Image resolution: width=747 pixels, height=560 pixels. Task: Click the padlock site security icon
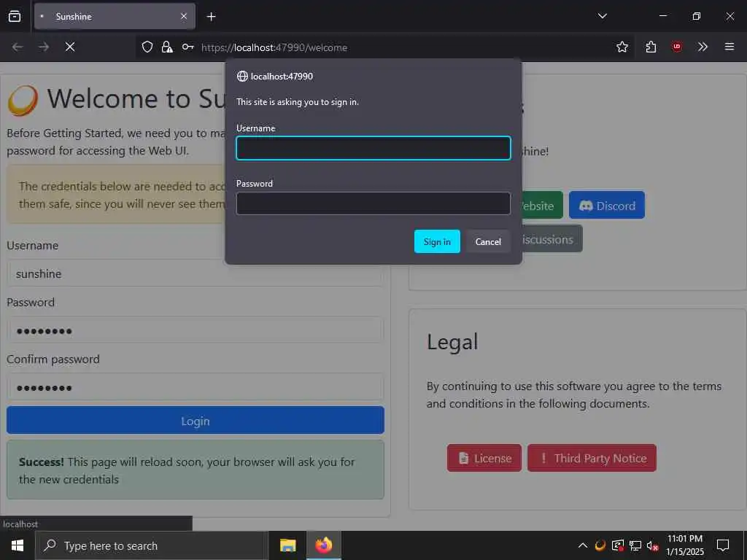click(x=167, y=47)
